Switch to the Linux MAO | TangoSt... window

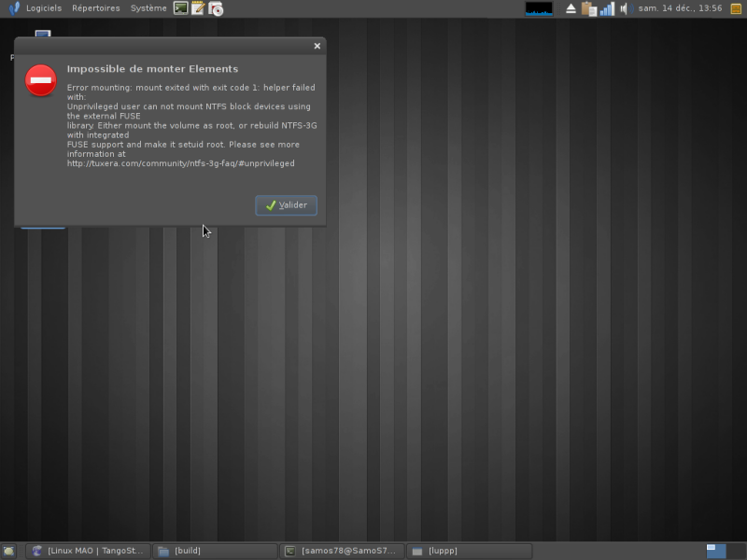pyautogui.click(x=88, y=551)
